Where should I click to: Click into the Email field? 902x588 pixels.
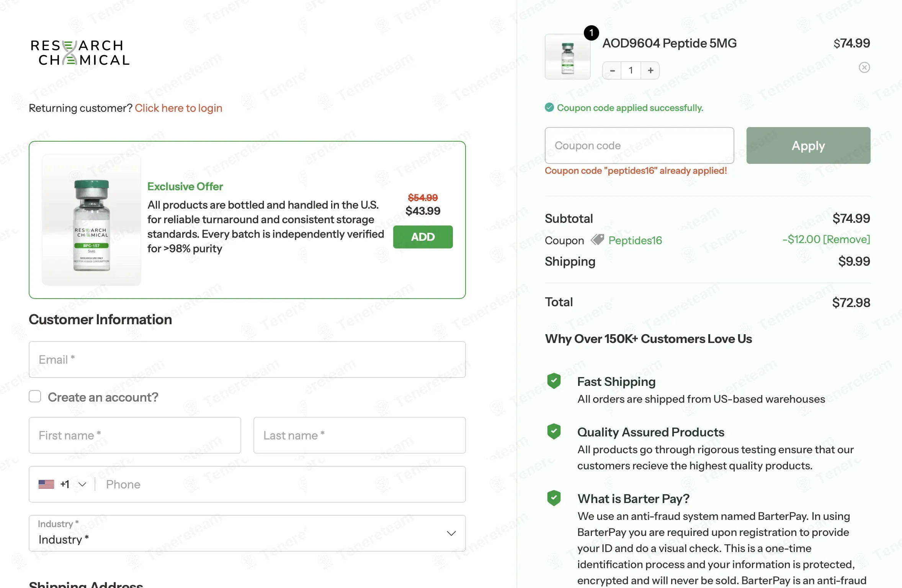247,359
